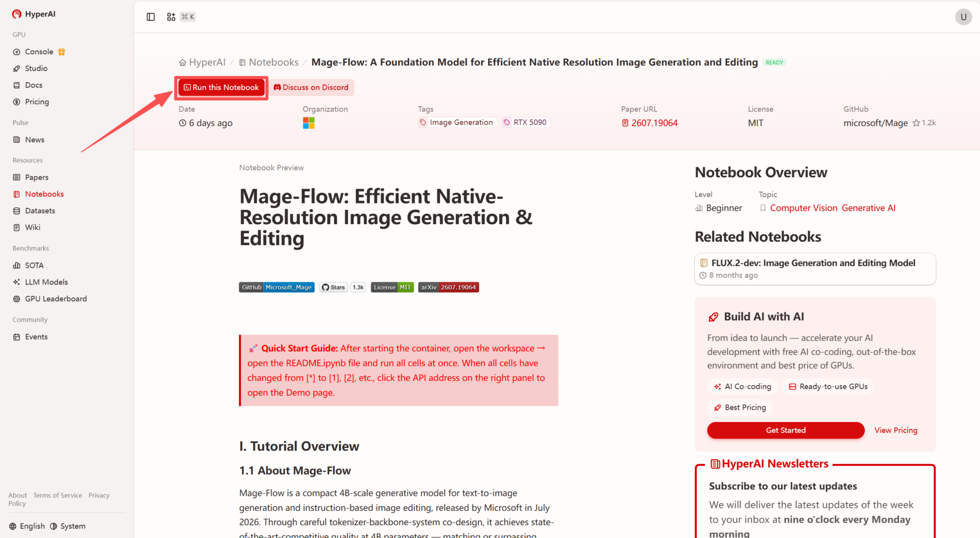
Task: Open the FLUX.2-dev related notebook
Action: pyautogui.click(x=815, y=269)
